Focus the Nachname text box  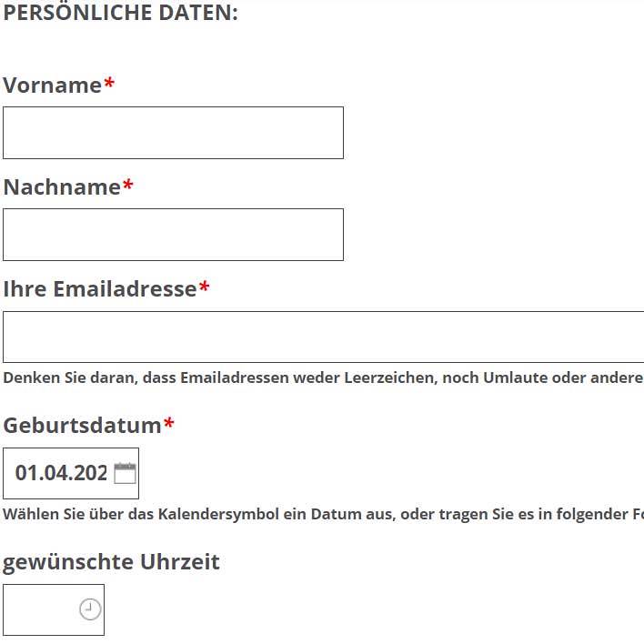point(173,235)
